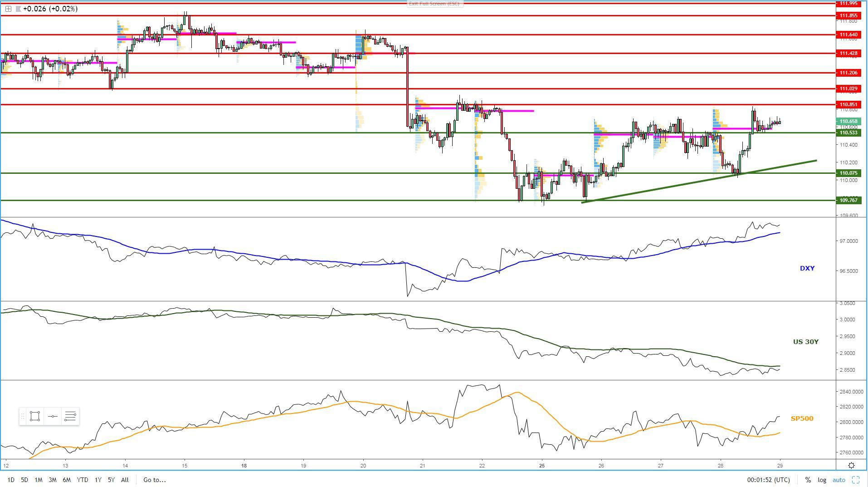Select the green 110.075 level label
The image size is (868, 487).
848,173
